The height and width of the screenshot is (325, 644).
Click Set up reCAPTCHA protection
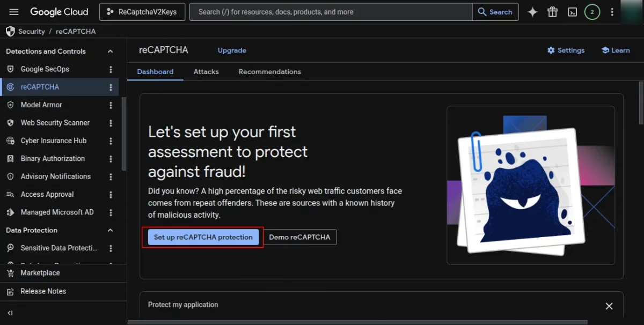coord(203,237)
